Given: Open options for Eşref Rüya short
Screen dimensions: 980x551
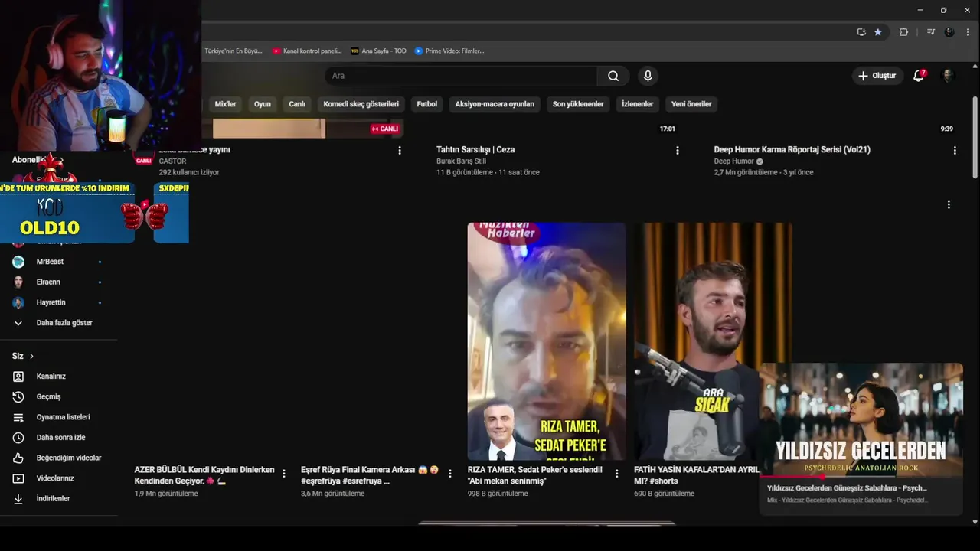Looking at the screenshot, I should [450, 474].
